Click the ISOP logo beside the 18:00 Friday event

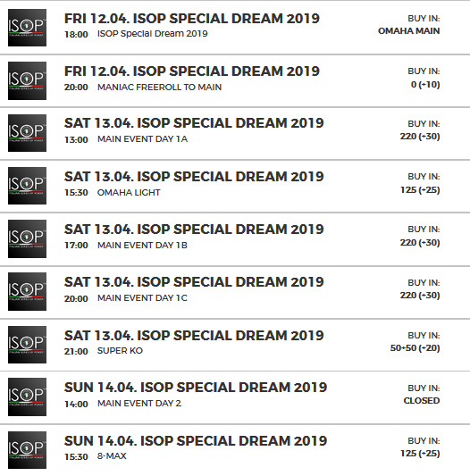[x=27, y=28]
